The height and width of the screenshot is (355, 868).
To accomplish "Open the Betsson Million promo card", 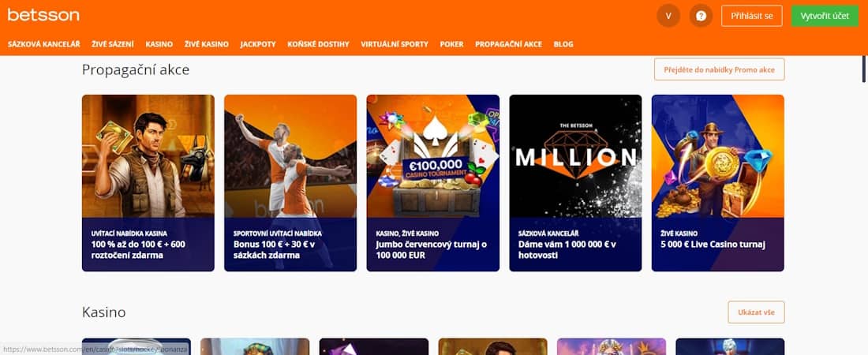I will coord(575,183).
